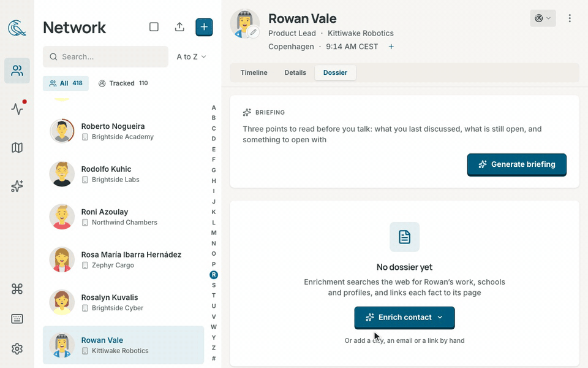
Task: Click Generate briefing button
Action: click(517, 164)
